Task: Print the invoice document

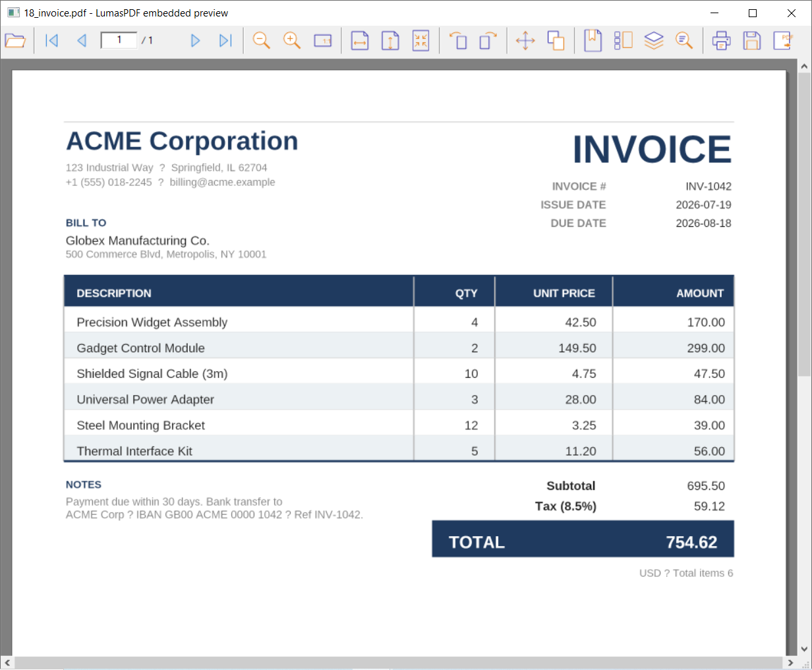Action: [722, 41]
